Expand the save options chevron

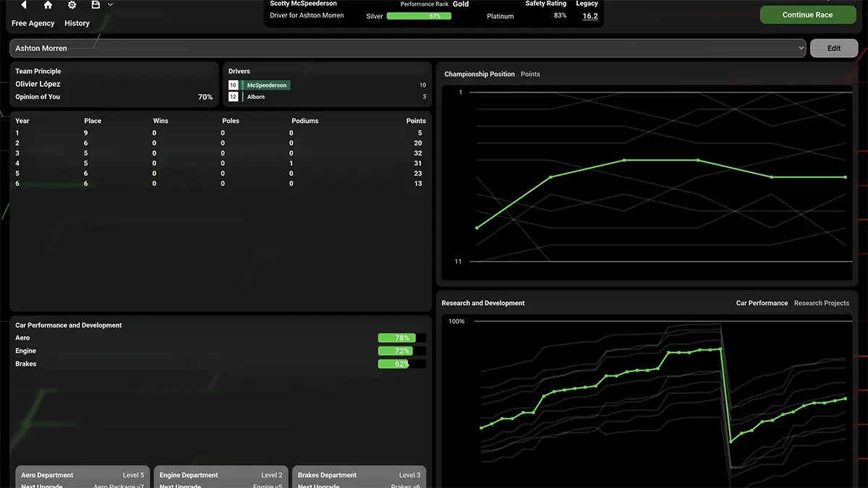click(x=110, y=5)
